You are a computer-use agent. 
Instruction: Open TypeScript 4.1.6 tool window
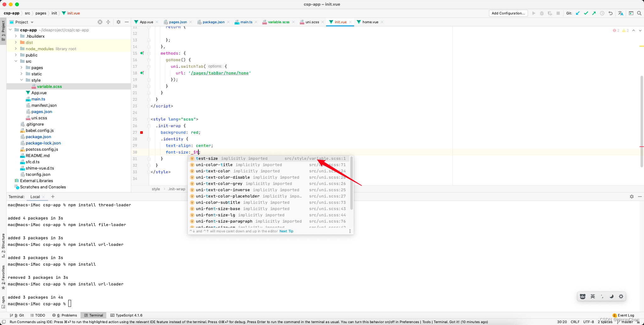tap(126, 315)
